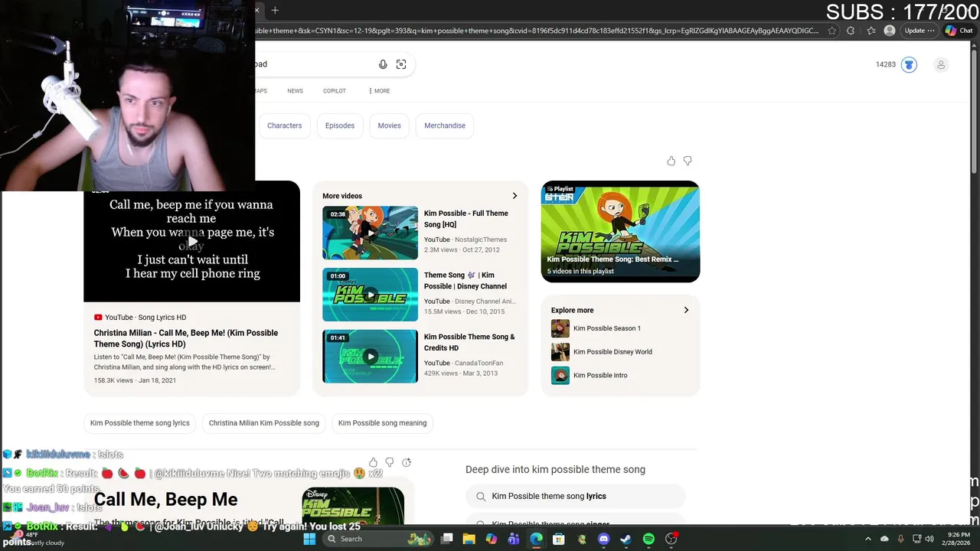The width and height of the screenshot is (980, 551).
Task: Open Kim Possible - Full Theme Song [HQ] title
Action: click(x=466, y=219)
